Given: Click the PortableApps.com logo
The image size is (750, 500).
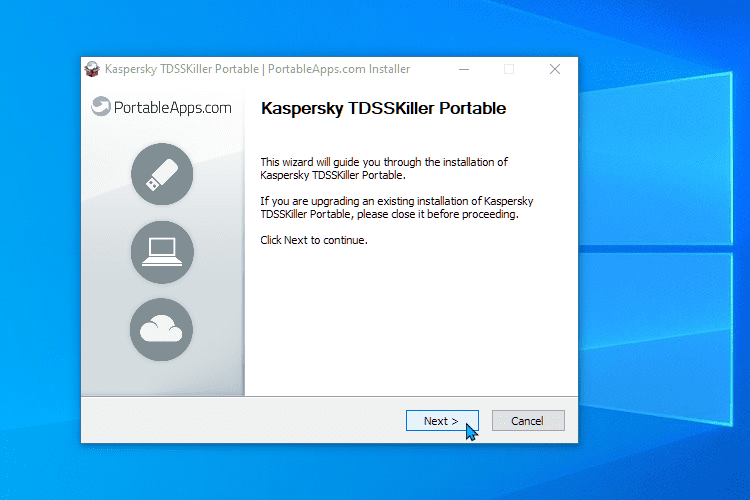Looking at the screenshot, I should point(162,107).
